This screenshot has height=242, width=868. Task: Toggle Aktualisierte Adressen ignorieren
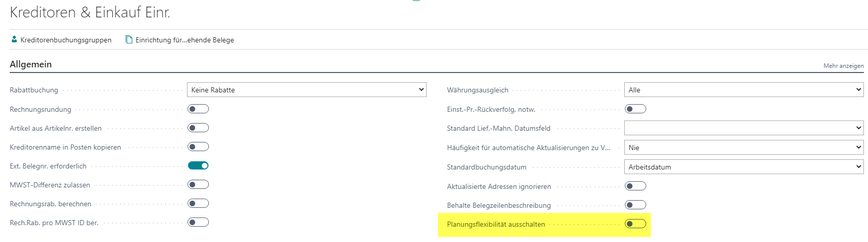click(x=636, y=186)
